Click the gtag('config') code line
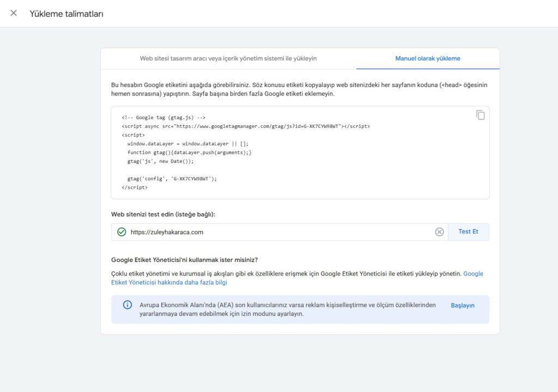This screenshot has width=558, height=392. [172, 179]
